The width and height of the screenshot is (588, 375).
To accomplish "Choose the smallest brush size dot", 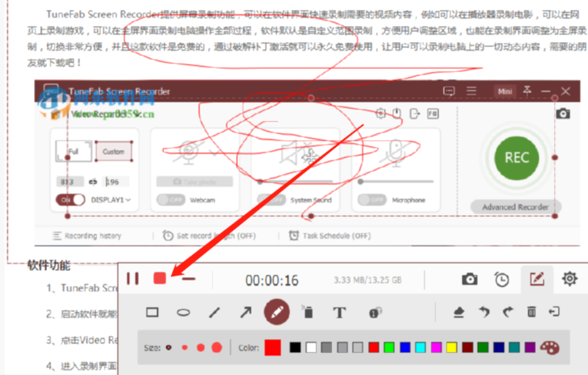I will click(169, 348).
